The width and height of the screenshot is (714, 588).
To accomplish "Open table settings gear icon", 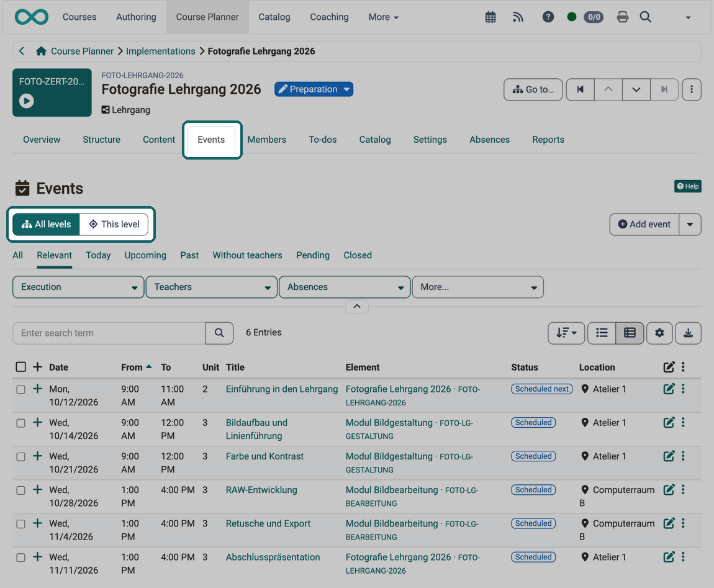I will 659,333.
